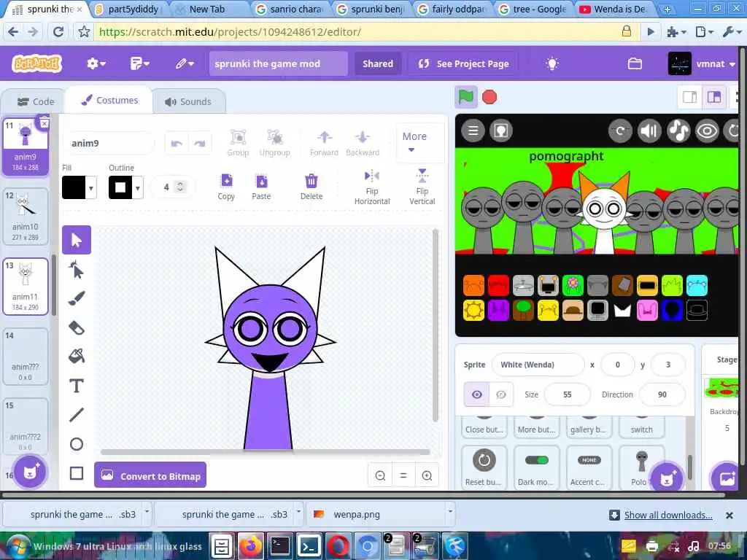Select the Dark mode toggle sprite

[x=536, y=467]
